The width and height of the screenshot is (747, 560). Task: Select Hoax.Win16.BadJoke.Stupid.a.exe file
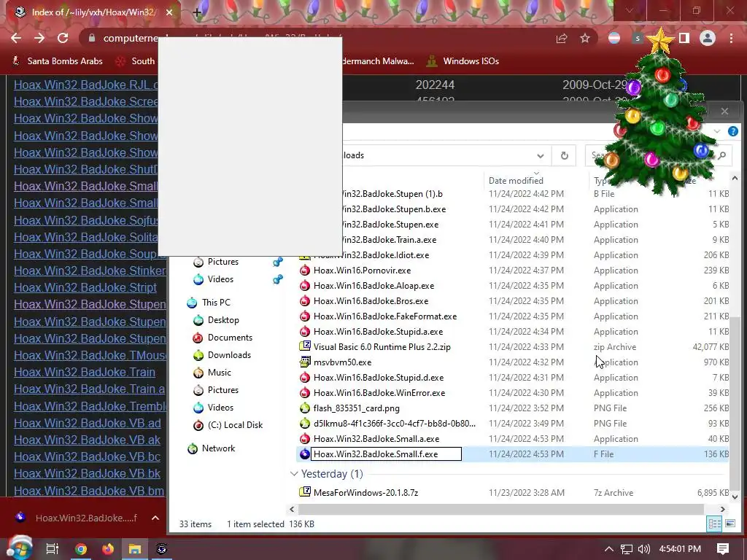[378, 332]
